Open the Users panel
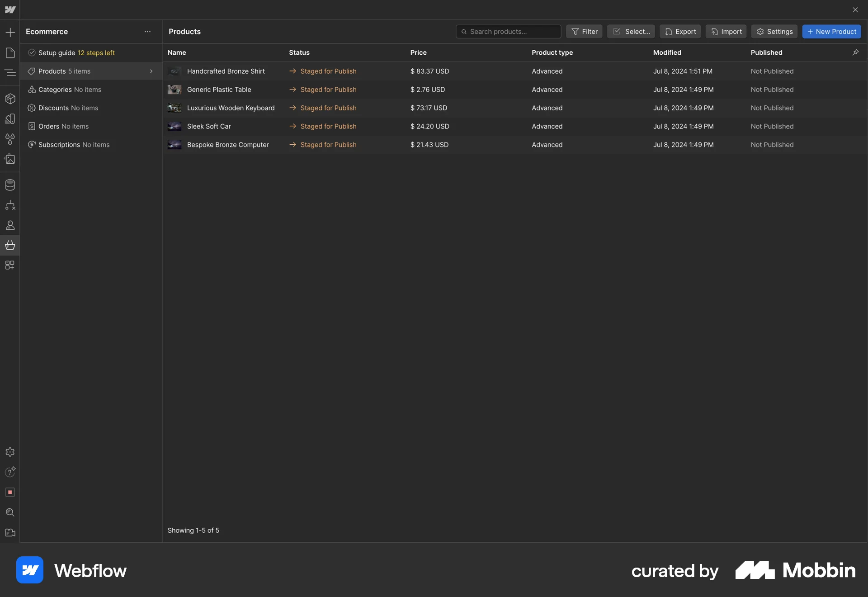The width and height of the screenshot is (868, 597). [10, 225]
